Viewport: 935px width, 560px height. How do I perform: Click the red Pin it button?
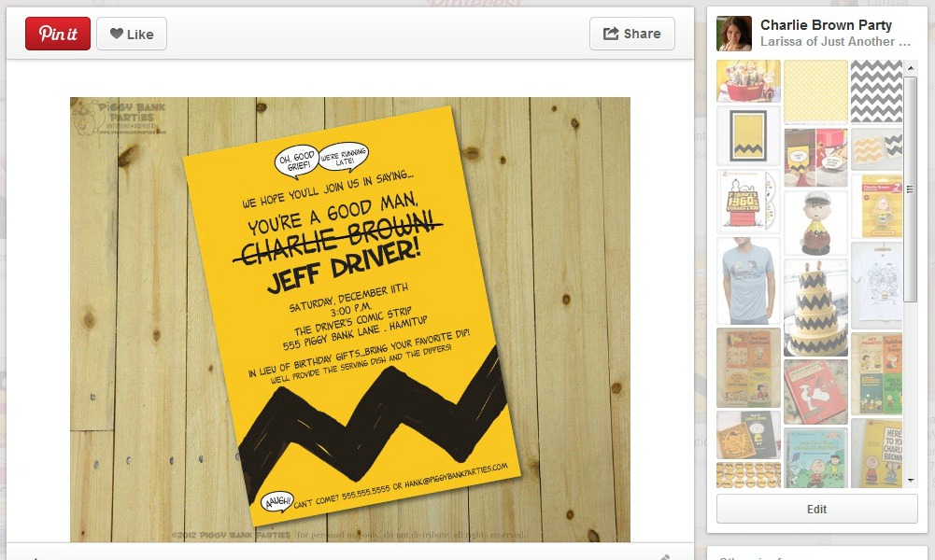58,34
